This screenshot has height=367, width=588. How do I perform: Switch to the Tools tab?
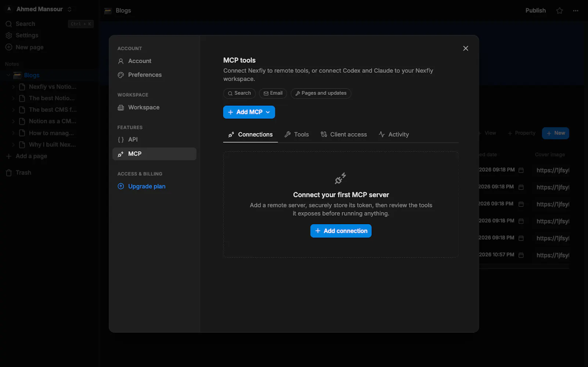tap(297, 134)
